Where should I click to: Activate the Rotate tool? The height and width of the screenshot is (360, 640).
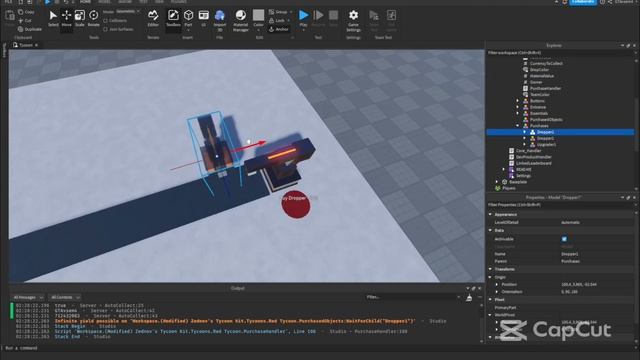click(93, 18)
